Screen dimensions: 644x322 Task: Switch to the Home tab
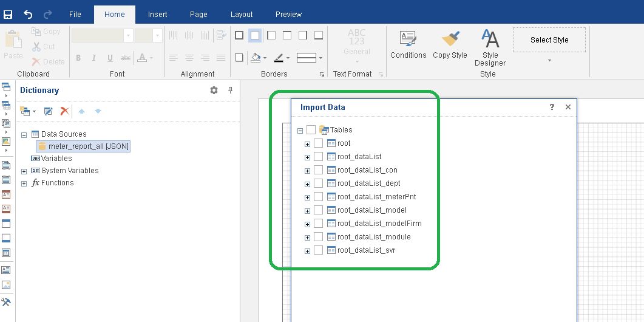(x=115, y=15)
